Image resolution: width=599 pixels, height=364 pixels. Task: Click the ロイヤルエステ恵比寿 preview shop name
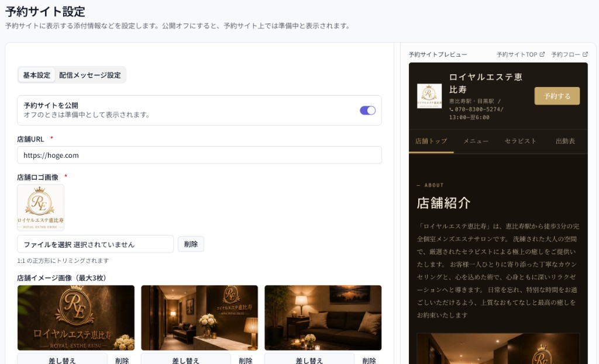point(486,83)
